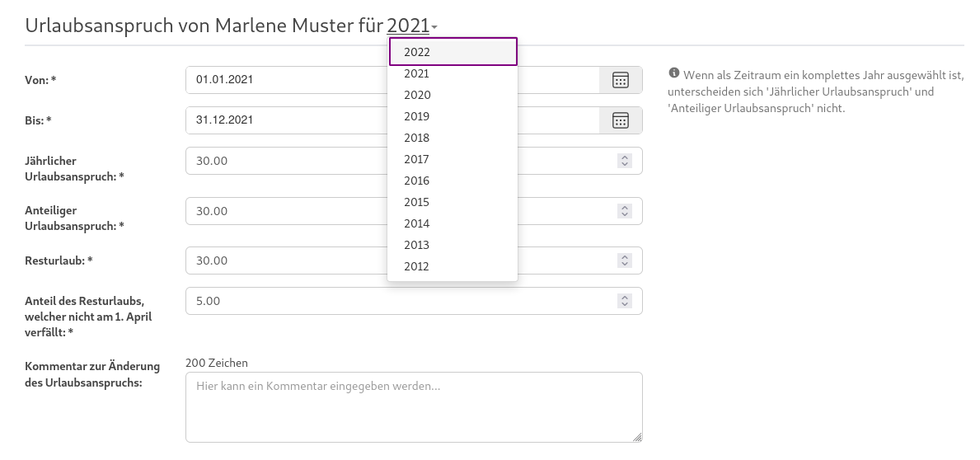980x460 pixels.
Task: Click the 'Anteil des Resturlaubs' label text
Action: coord(88,317)
